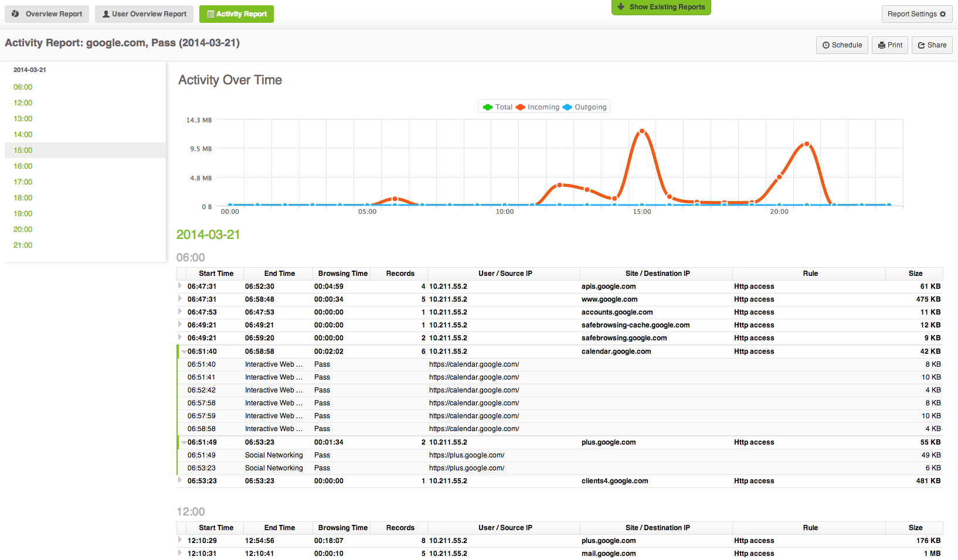Click the clock icon on Schedule button
This screenshot has width=958, height=560.
[x=826, y=45]
